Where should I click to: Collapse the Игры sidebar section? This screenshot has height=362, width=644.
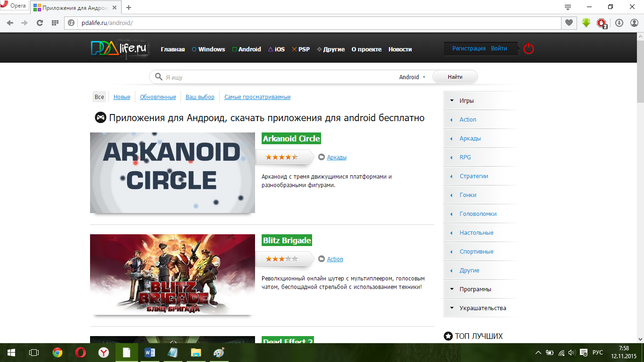tap(480, 101)
